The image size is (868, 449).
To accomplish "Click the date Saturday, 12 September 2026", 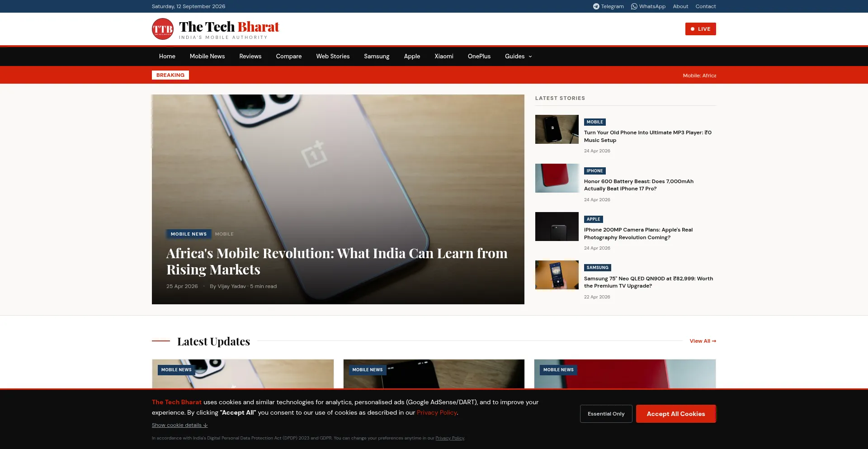I will click(x=189, y=6).
